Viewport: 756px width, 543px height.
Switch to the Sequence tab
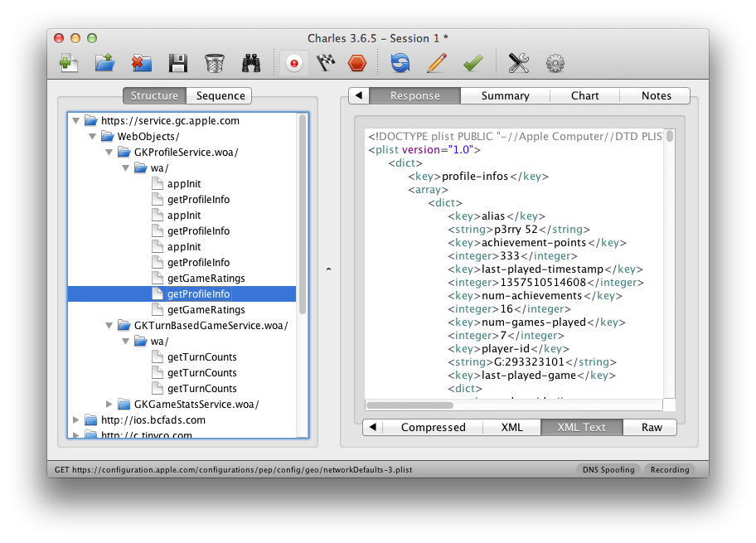pos(220,95)
